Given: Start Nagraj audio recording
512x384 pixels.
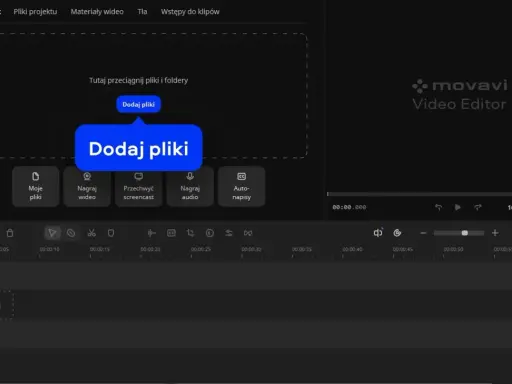Looking at the screenshot, I should click(x=190, y=187).
